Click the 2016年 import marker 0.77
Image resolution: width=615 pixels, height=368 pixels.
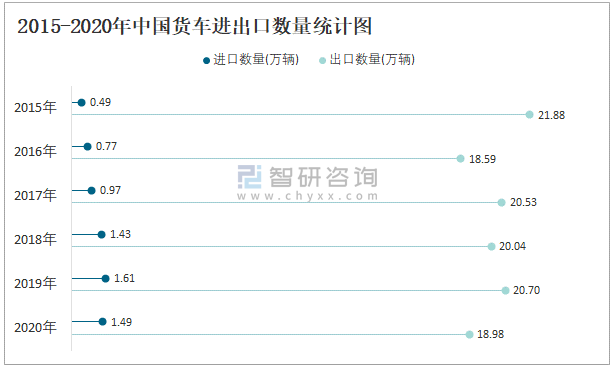coord(87,147)
